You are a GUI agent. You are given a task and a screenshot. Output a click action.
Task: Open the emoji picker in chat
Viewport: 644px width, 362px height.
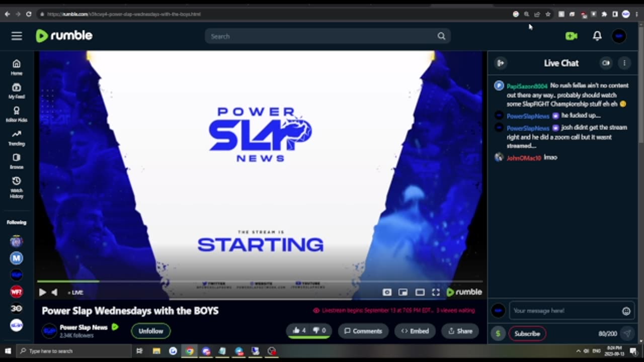[x=626, y=311]
